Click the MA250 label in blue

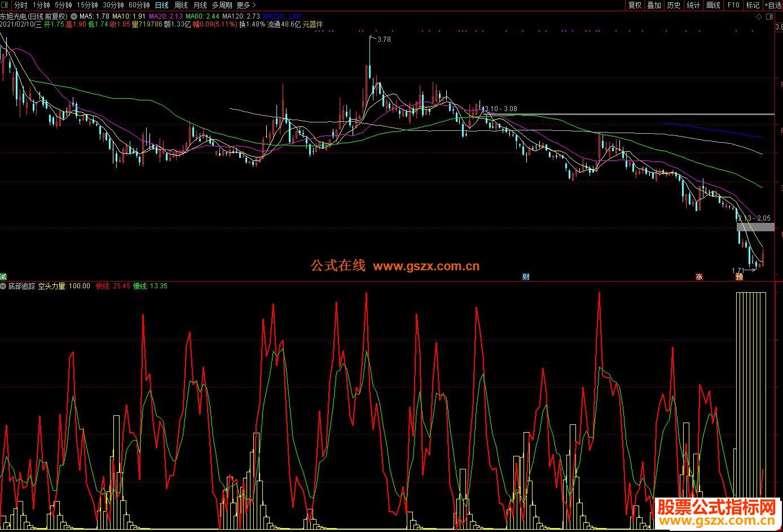click(281, 16)
